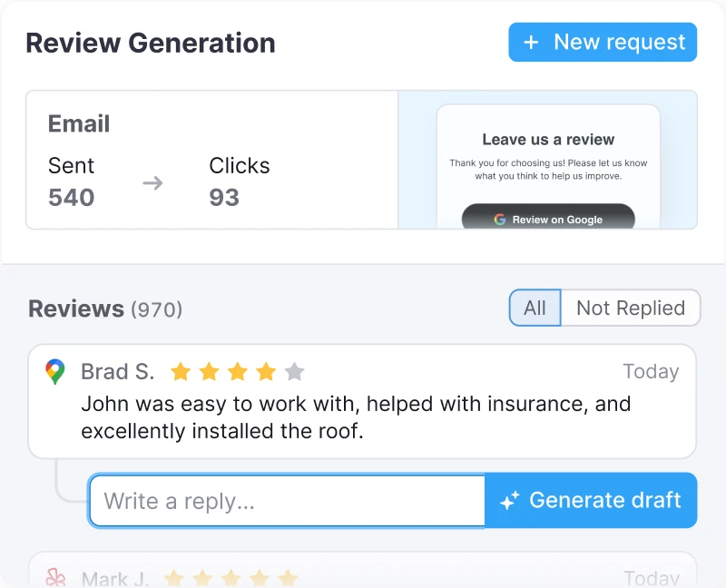Click the Reviews (970) heading

[x=105, y=309]
